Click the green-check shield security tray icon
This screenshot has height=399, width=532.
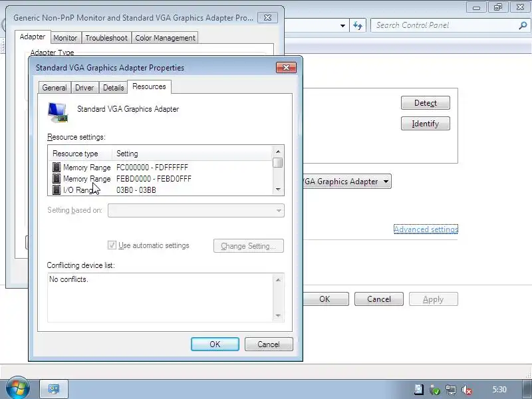click(435, 390)
